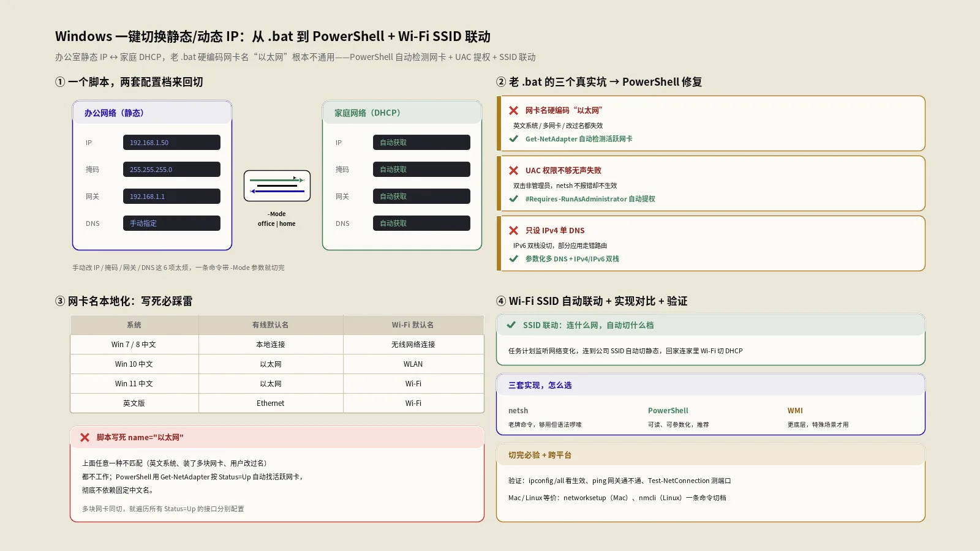Click the office DNS field 手动指定

171,223
